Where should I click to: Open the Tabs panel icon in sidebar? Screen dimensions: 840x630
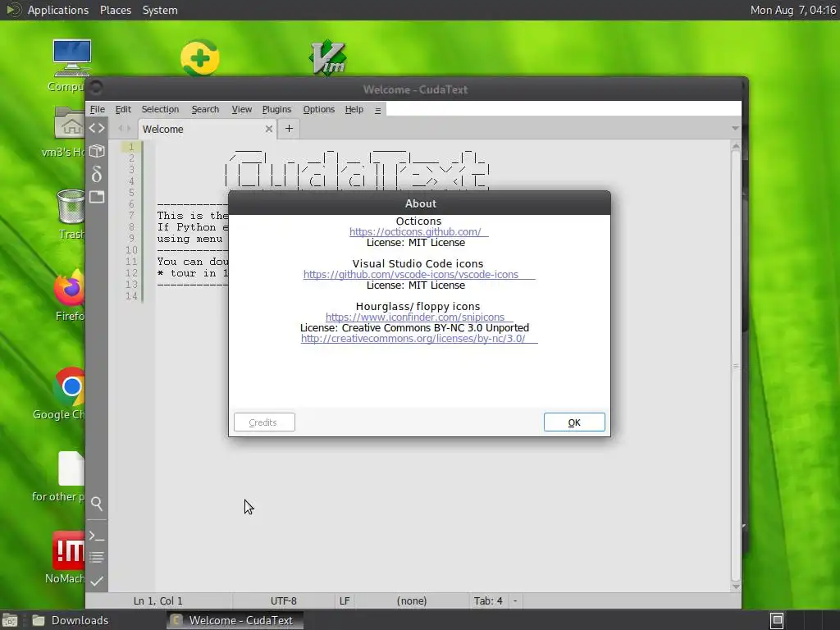click(97, 197)
